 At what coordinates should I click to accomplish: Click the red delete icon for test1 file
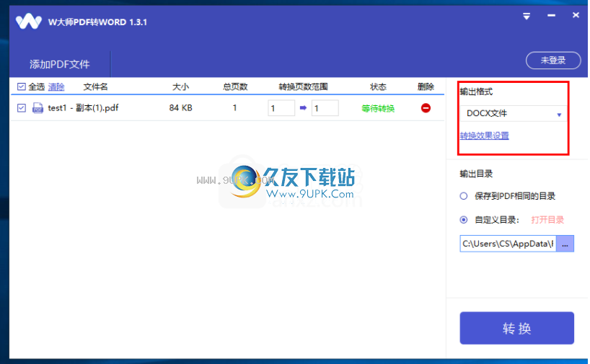pos(426,108)
